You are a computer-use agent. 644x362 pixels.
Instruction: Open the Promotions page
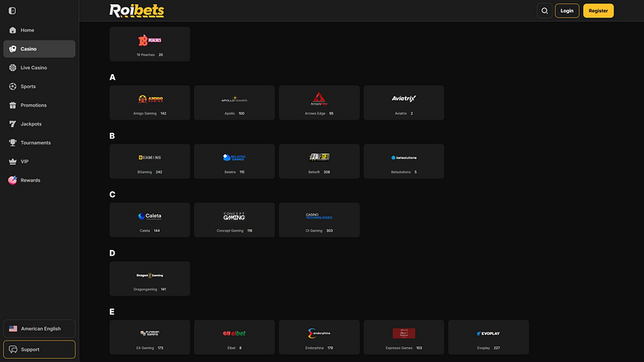(x=40, y=106)
